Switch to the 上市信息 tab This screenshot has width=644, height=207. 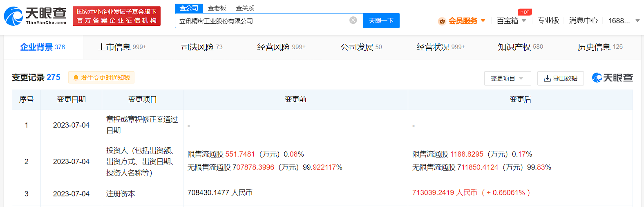point(122,47)
